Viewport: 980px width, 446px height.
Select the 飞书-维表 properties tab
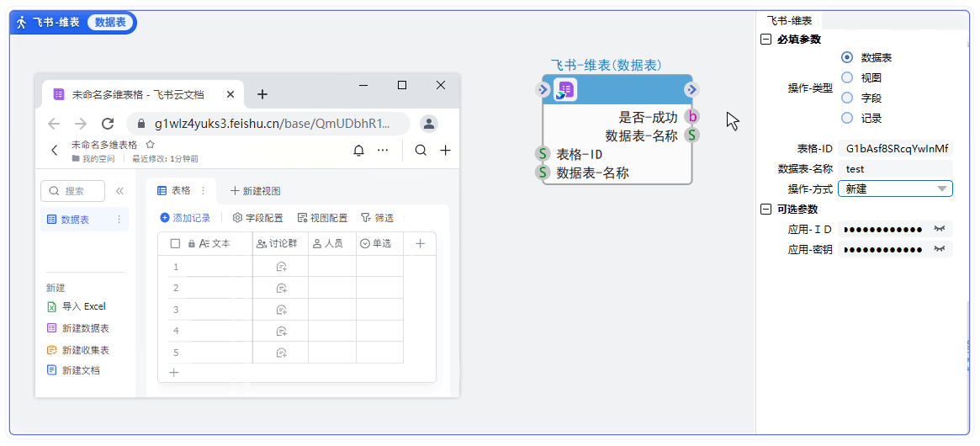coord(789,21)
